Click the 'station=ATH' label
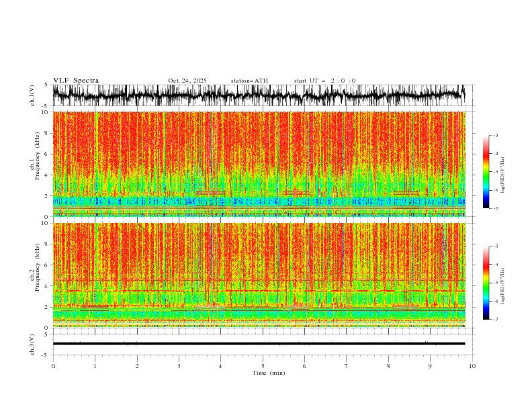 (249, 81)
